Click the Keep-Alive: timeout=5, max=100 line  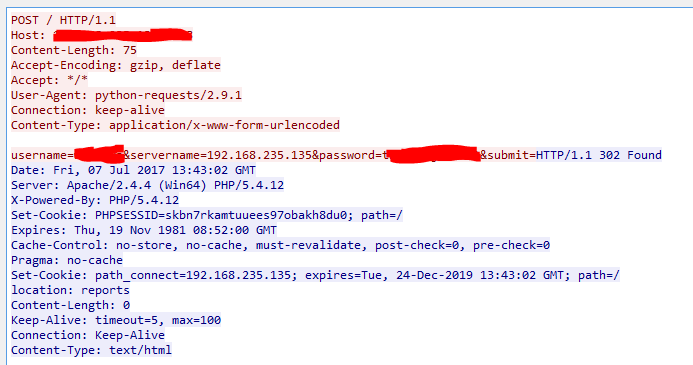pos(116,321)
